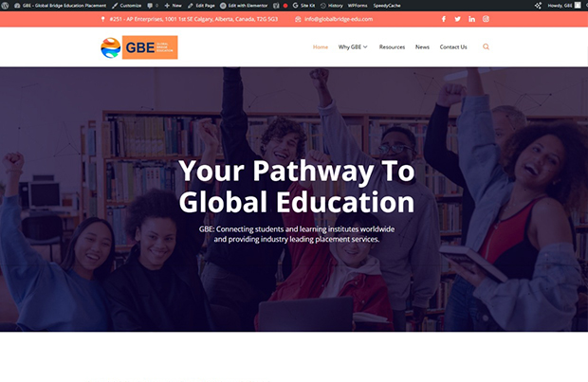Open the Howdy, GBE account menu
The height and width of the screenshot is (382, 588).
click(564, 6)
